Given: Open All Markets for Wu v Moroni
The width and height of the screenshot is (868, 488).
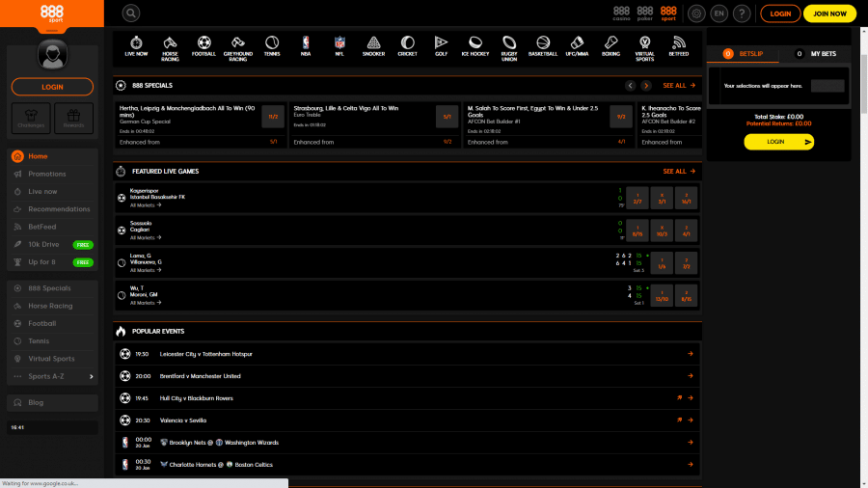Looking at the screenshot, I should tap(146, 303).
